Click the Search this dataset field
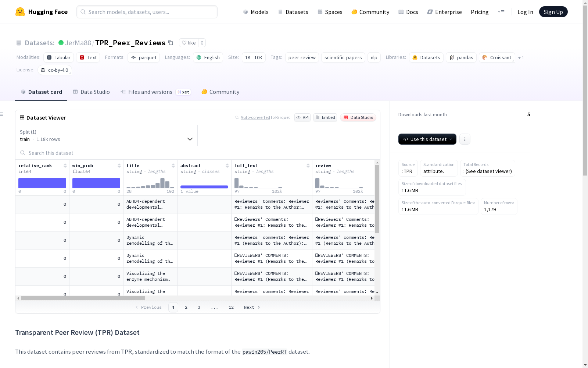This screenshot has height=368, width=588. 198,153
